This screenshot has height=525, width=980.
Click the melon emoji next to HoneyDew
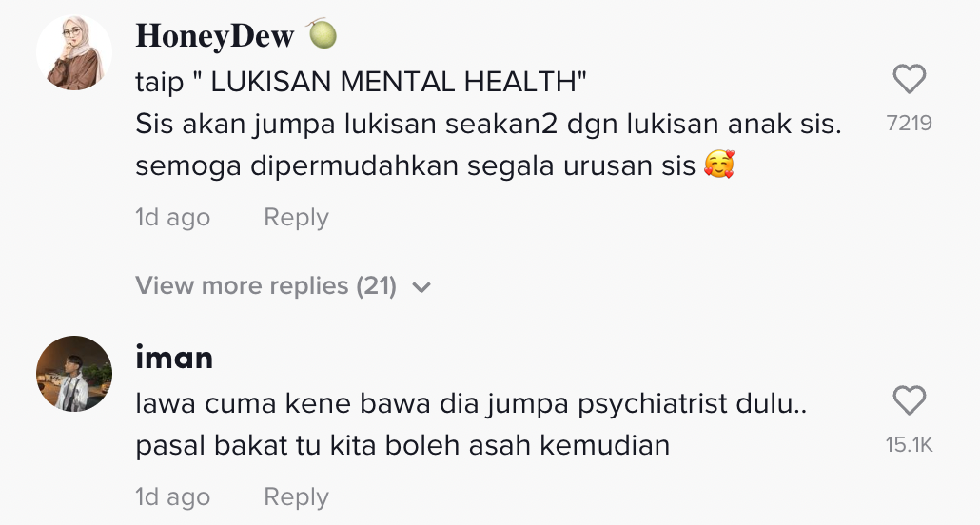322,33
